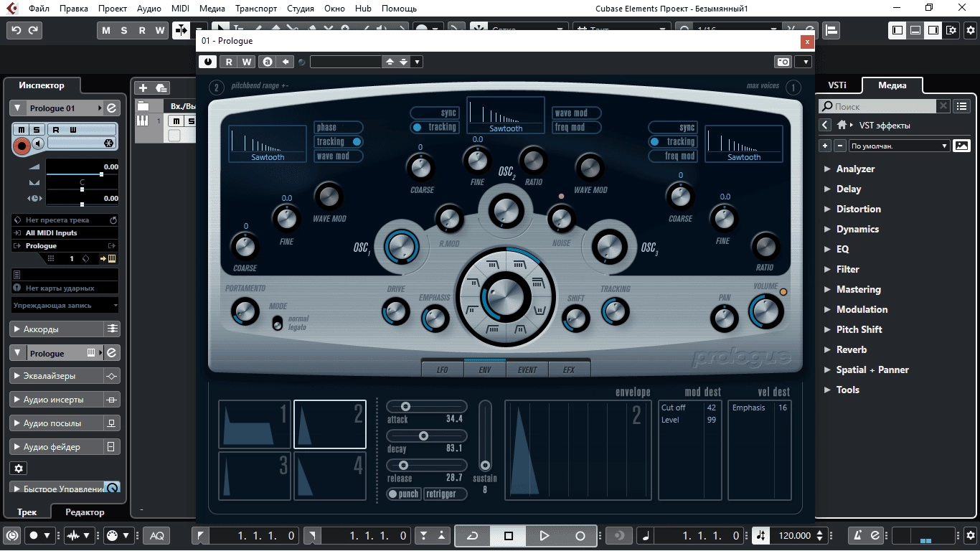
Task: Toggle left zone visibility icon
Action: click(897, 30)
